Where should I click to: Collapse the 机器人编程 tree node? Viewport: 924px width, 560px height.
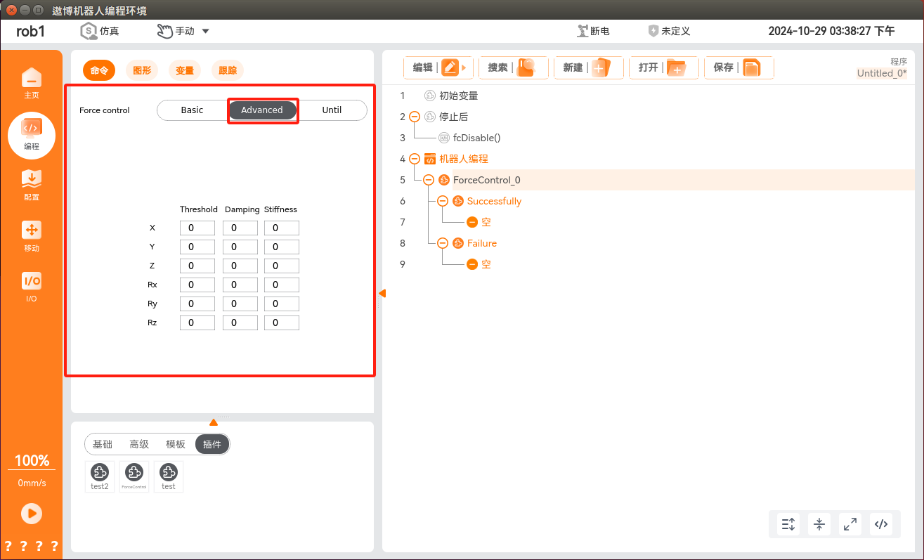[415, 159]
